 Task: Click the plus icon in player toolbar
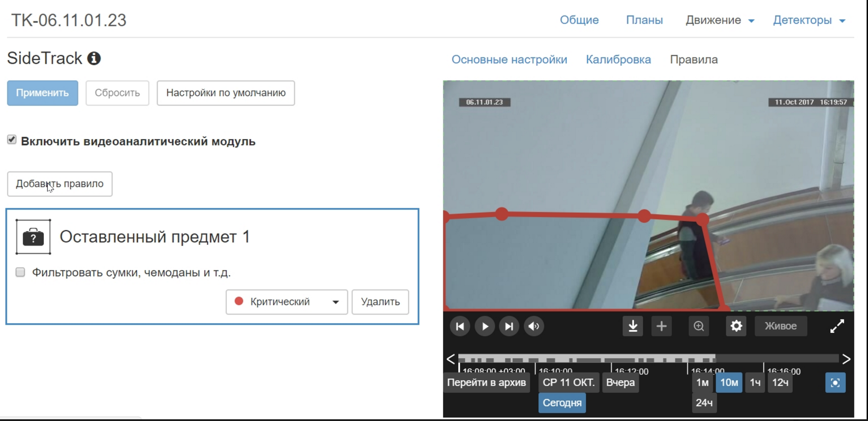(x=662, y=326)
